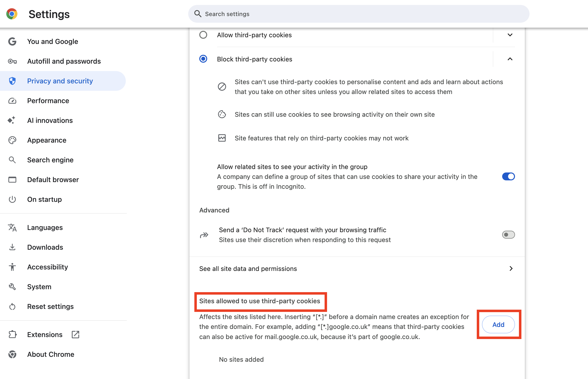Click the 'No sites added' text
This screenshot has height=379, width=588.
[241, 359]
